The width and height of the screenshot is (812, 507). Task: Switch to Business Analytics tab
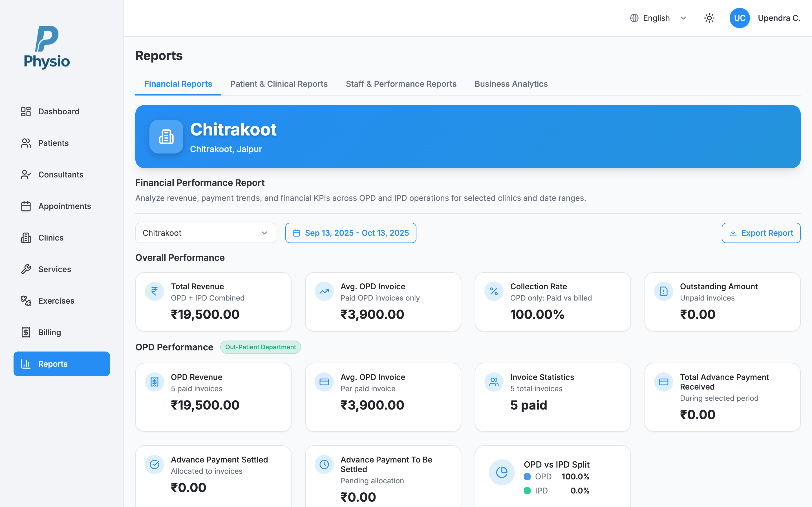[x=511, y=84]
